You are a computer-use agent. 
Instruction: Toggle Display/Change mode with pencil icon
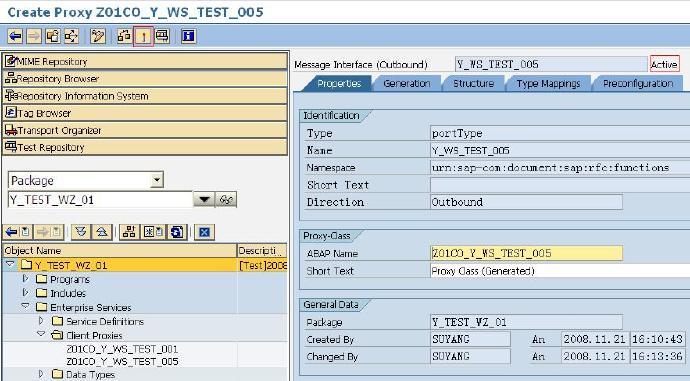coord(98,36)
